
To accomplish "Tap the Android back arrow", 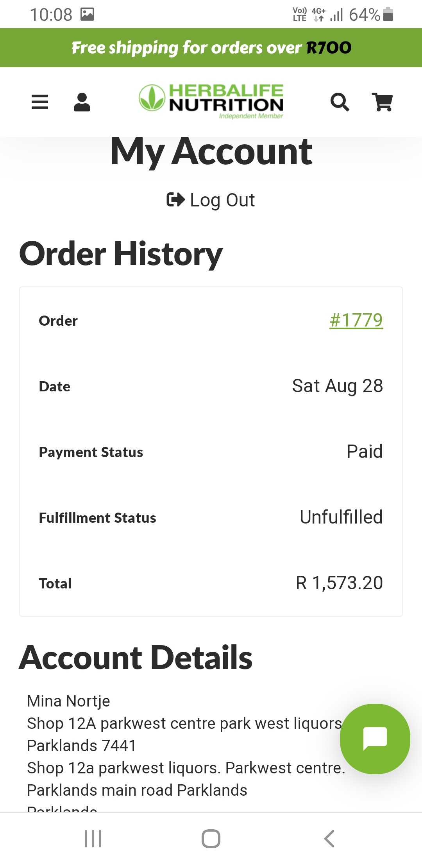I will 329,839.
